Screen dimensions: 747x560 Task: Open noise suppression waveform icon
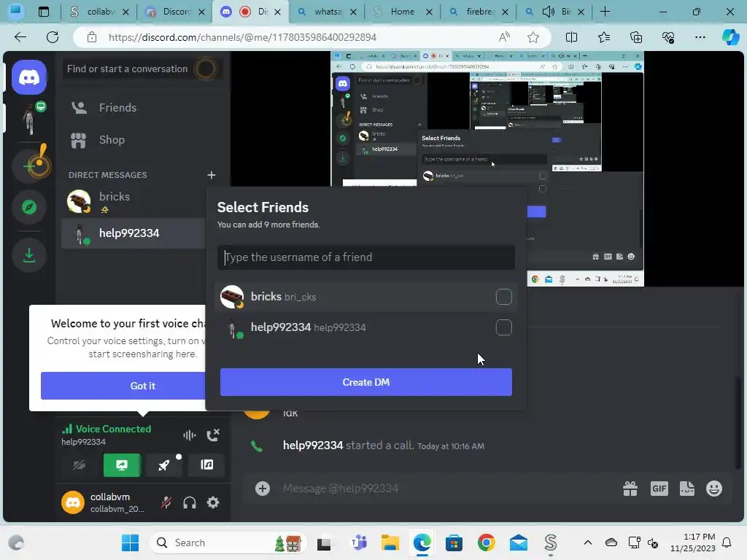point(189,435)
